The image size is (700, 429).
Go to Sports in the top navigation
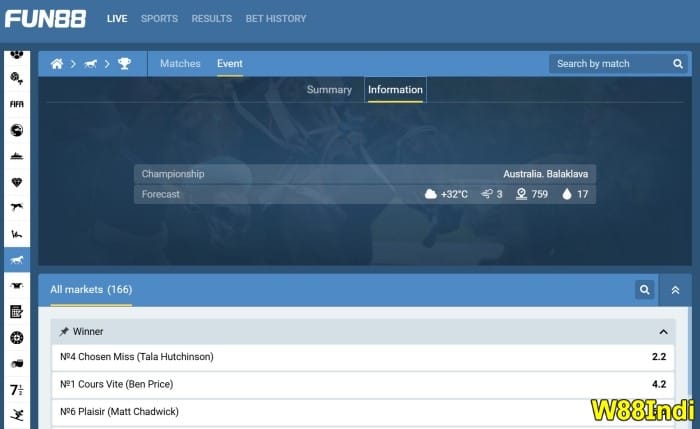coord(159,19)
